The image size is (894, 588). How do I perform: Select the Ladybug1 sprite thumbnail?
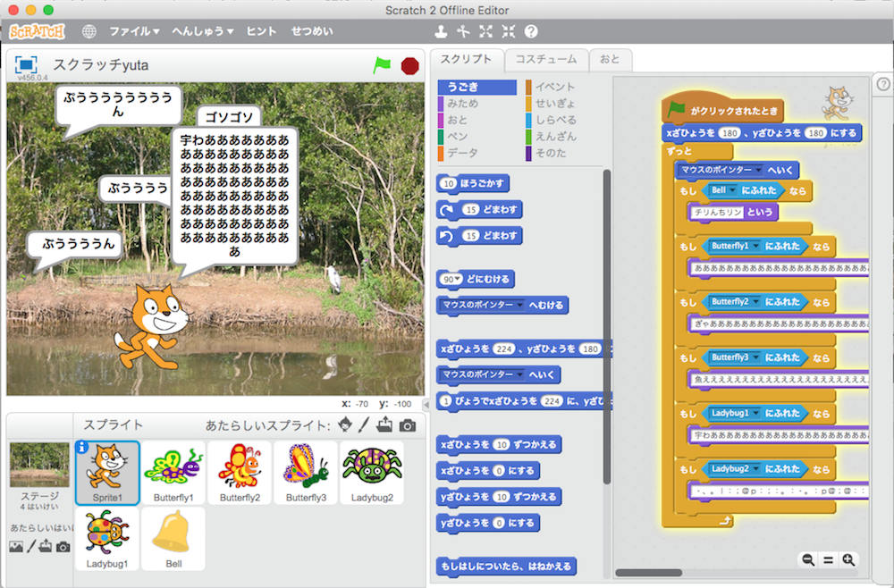click(107, 539)
